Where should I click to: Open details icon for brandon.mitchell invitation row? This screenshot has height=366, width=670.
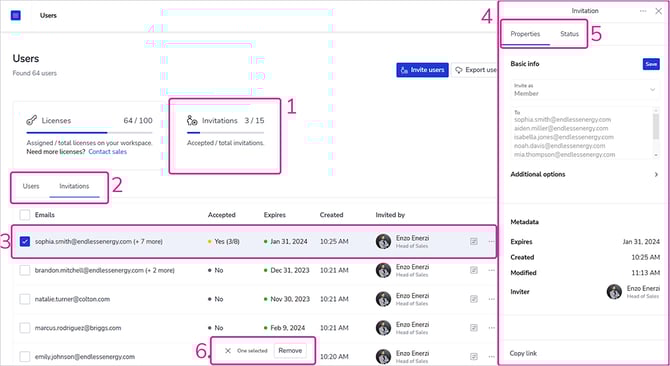(x=473, y=270)
